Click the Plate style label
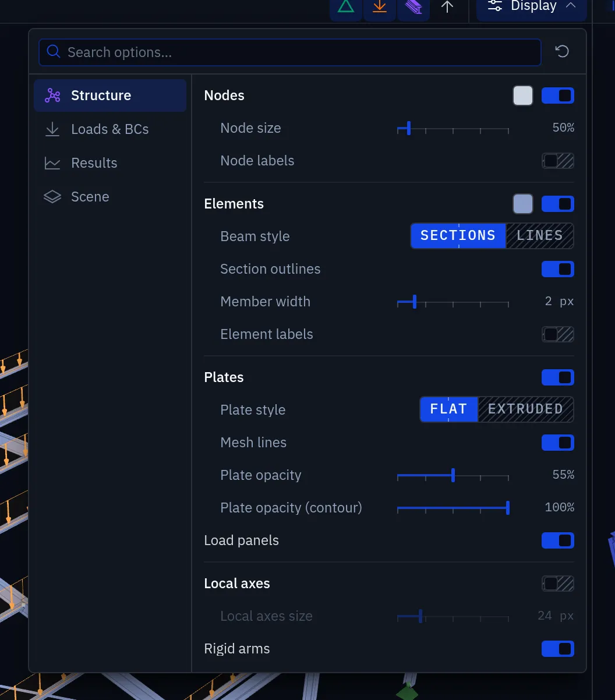615x700 pixels. click(x=253, y=410)
